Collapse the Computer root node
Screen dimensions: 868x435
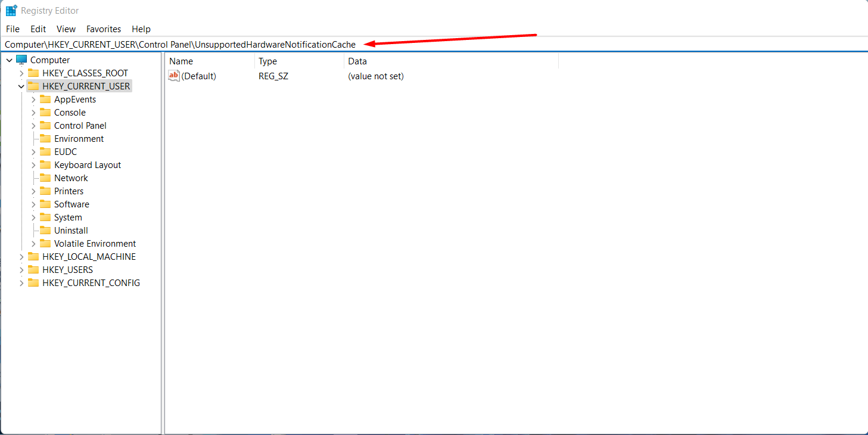coord(10,60)
